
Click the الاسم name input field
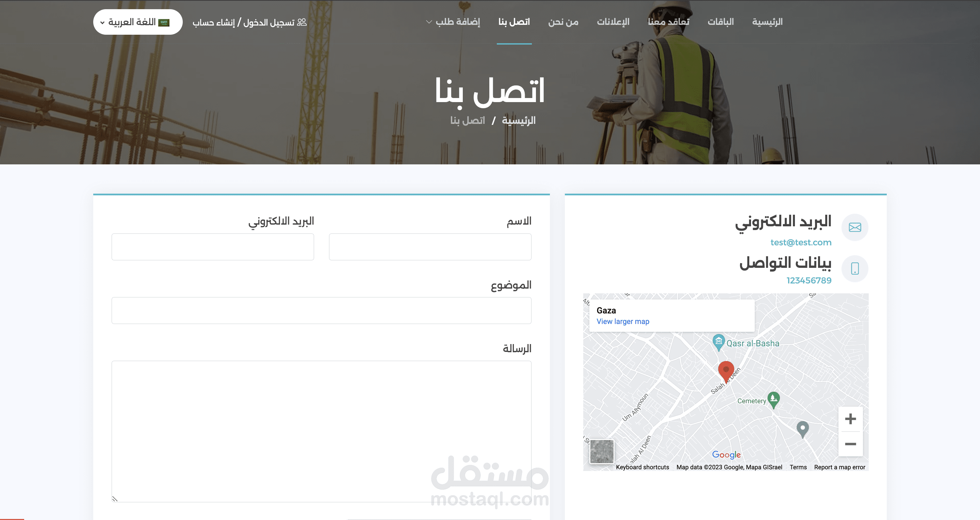[x=430, y=247]
